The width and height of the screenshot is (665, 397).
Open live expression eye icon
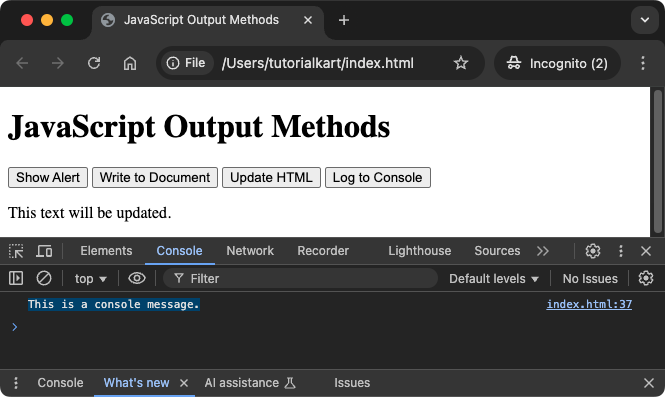coord(137,278)
